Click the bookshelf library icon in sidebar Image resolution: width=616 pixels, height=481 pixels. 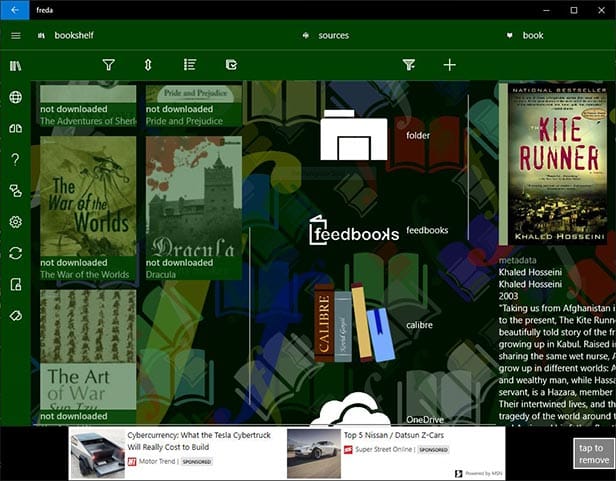point(15,66)
